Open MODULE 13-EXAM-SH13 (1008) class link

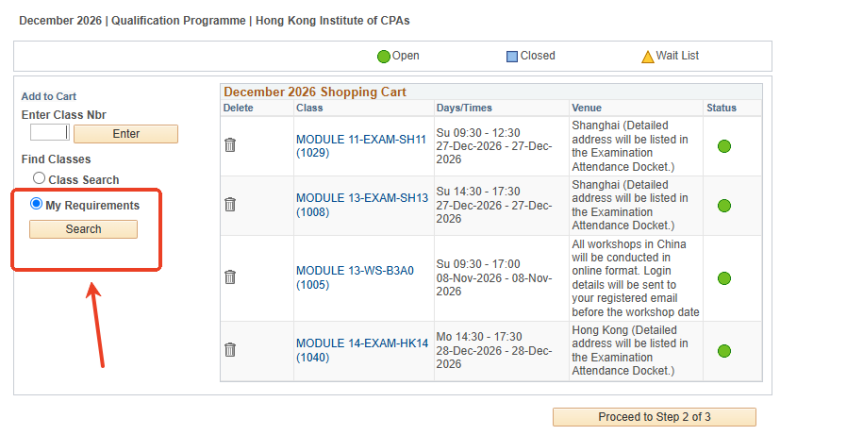tap(362, 205)
